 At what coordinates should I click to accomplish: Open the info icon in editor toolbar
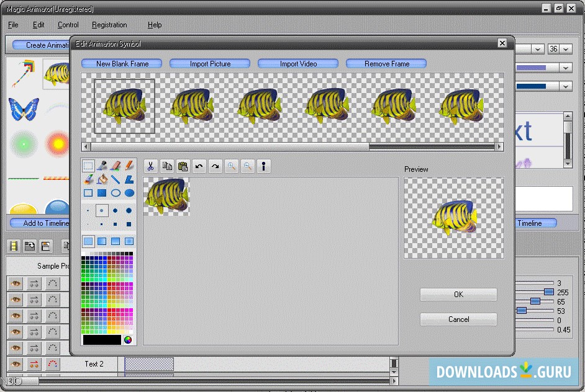[263, 166]
